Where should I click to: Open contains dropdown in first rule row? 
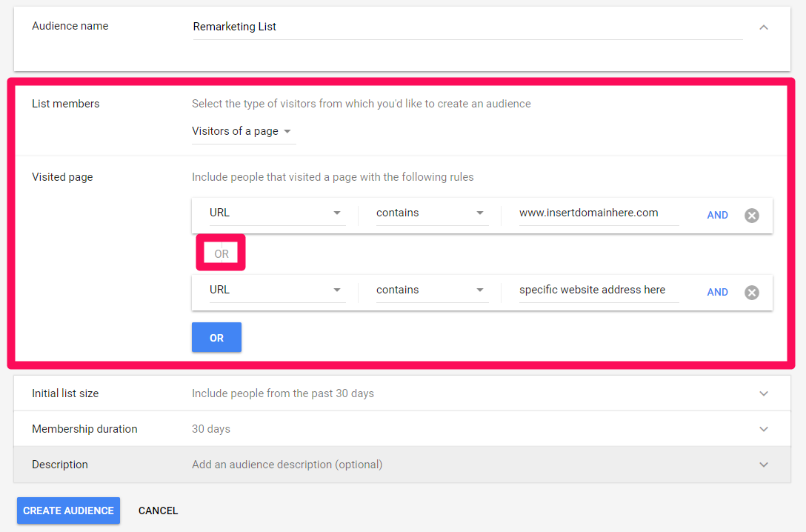pyautogui.click(x=433, y=213)
